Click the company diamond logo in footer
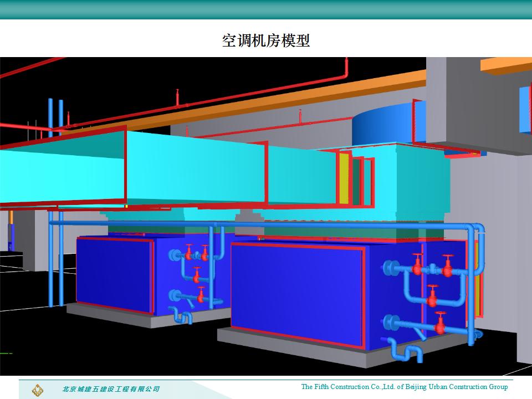Viewport: 532px width, 399px height. (38, 388)
